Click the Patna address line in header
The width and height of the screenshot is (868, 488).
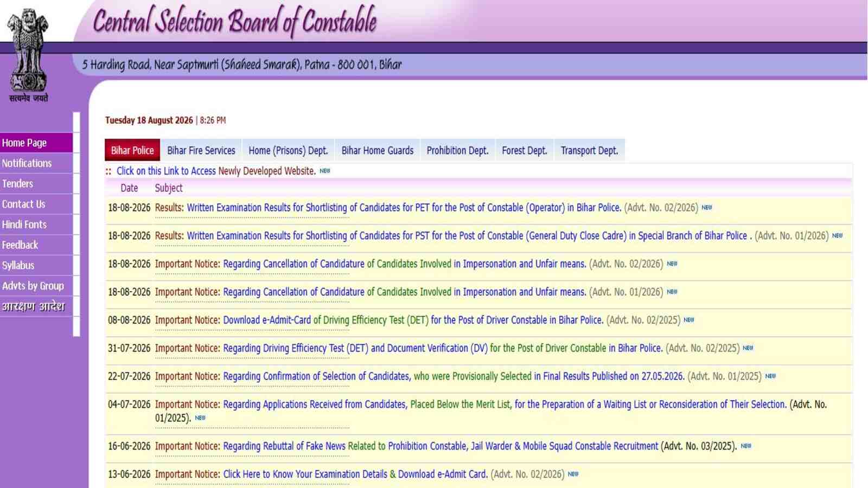242,65
